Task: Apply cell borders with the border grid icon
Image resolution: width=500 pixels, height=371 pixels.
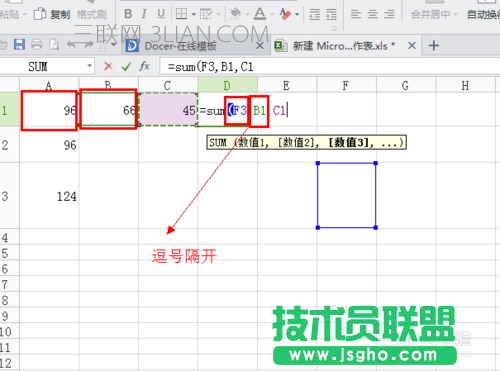Action: point(181,14)
